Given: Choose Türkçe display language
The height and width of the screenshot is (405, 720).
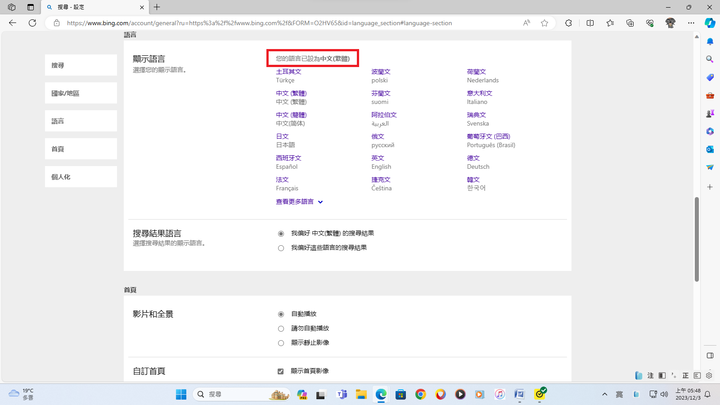Looking at the screenshot, I should [288, 72].
